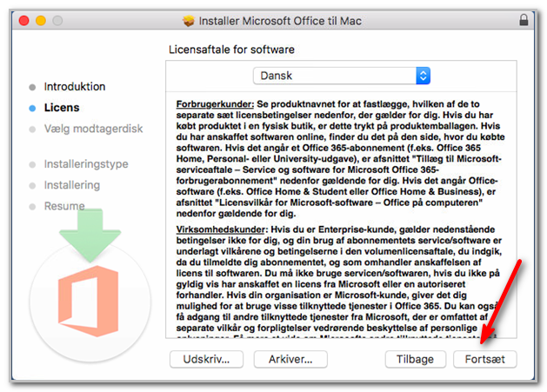Select Vælg modtagerdisk step
Screen dimensions: 547x392
[x=94, y=129]
